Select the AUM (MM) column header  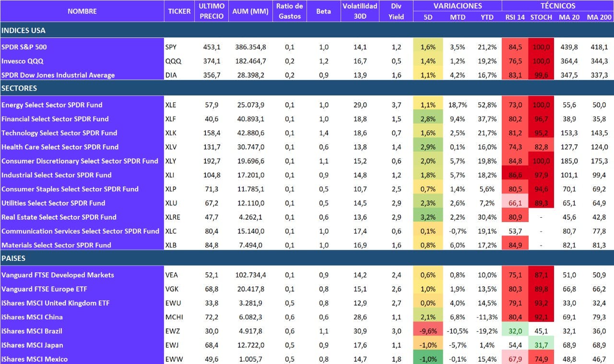250,11
